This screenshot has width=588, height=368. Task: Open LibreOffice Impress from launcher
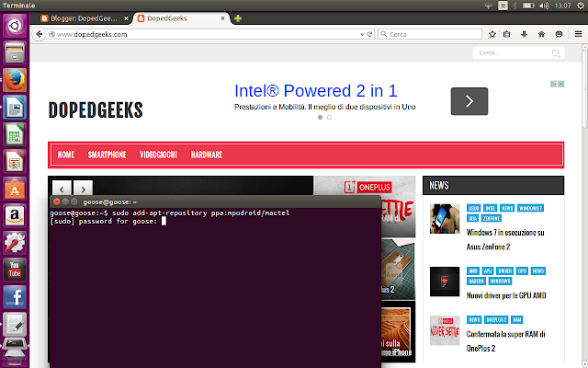click(15, 162)
